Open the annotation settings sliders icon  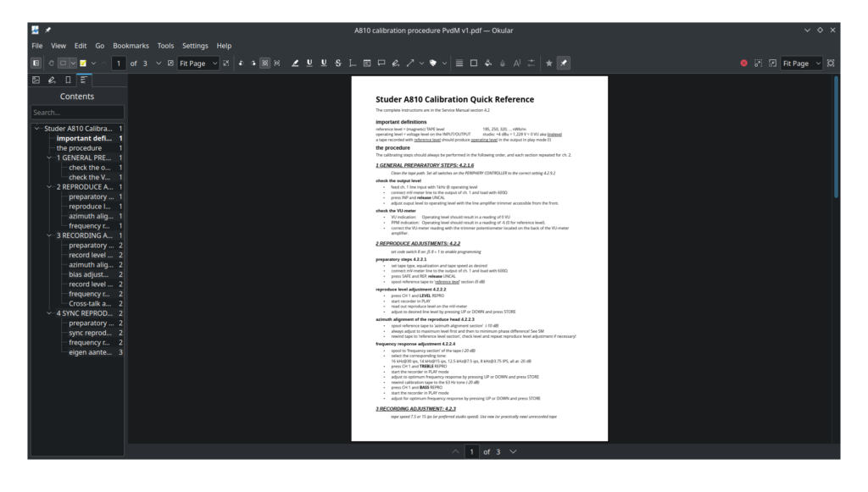531,64
